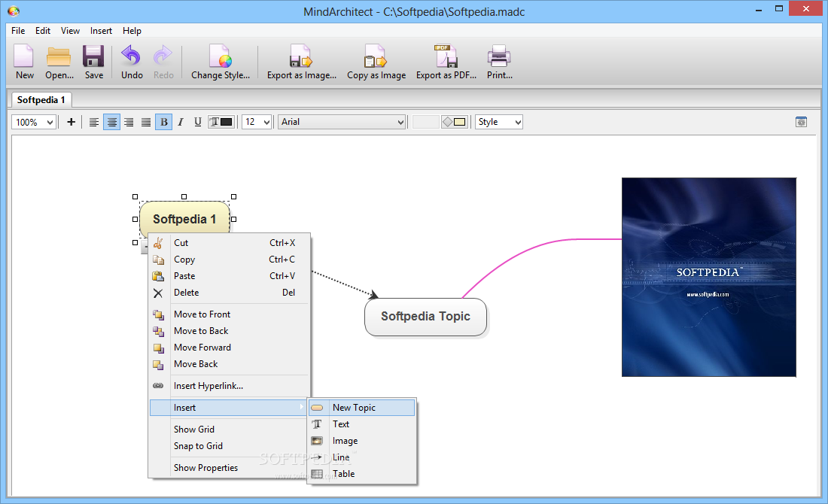This screenshot has width=828, height=504.
Task: Toggle underline formatting
Action: tap(197, 122)
